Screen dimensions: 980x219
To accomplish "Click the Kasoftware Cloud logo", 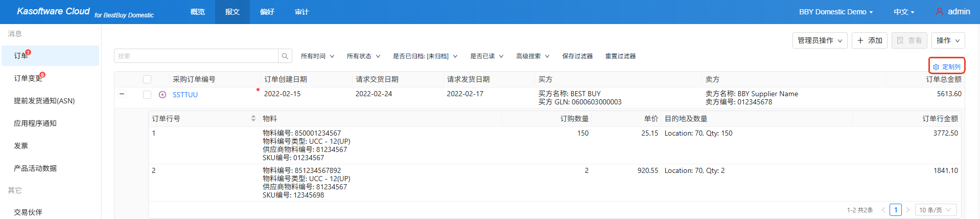I will click(x=53, y=11).
